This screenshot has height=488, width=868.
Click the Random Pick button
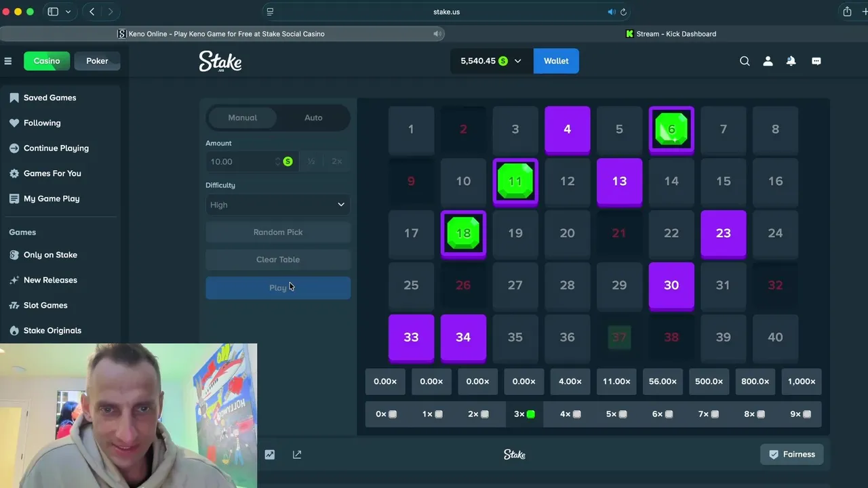coord(278,232)
